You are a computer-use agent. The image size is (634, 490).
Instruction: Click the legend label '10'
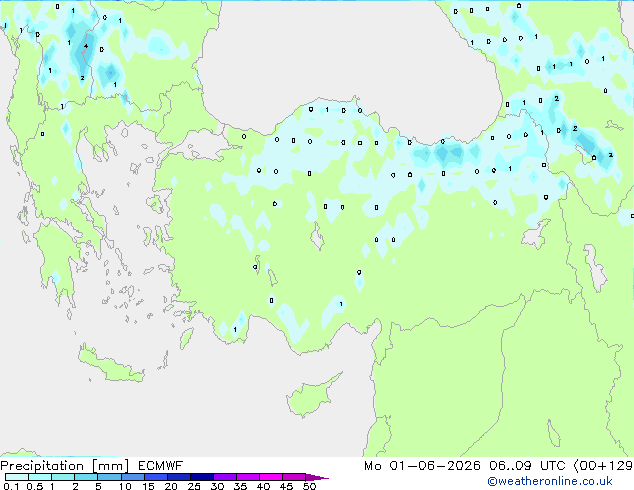tap(125, 486)
